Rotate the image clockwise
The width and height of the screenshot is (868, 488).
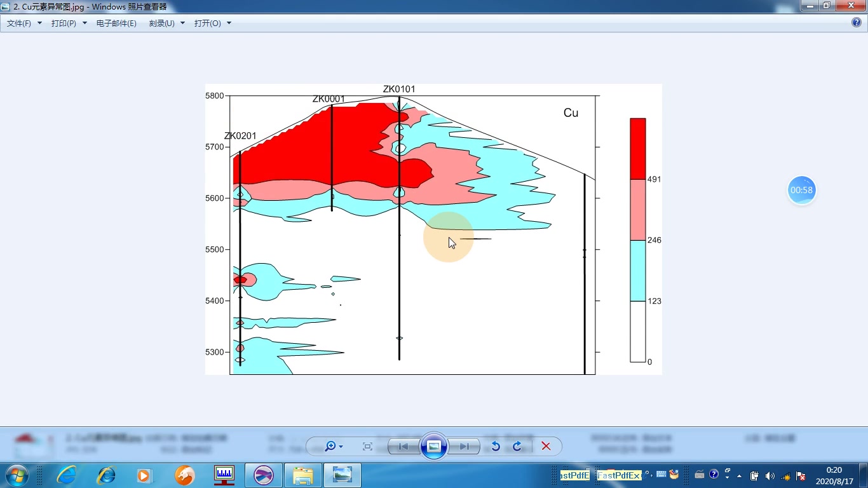[517, 447]
